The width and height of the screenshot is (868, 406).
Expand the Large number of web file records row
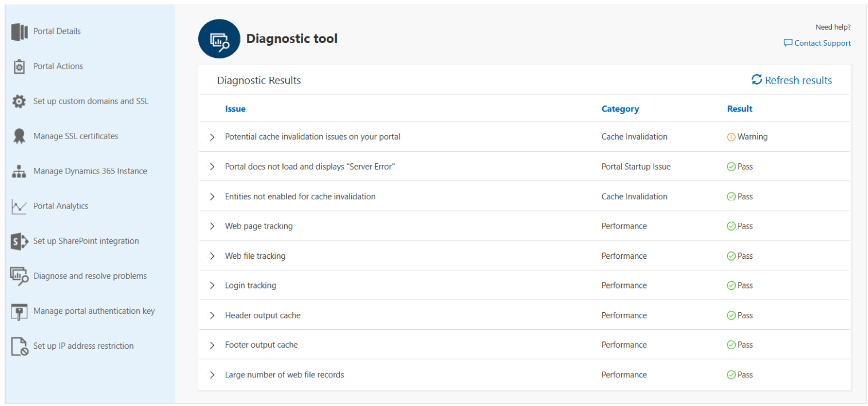[212, 375]
